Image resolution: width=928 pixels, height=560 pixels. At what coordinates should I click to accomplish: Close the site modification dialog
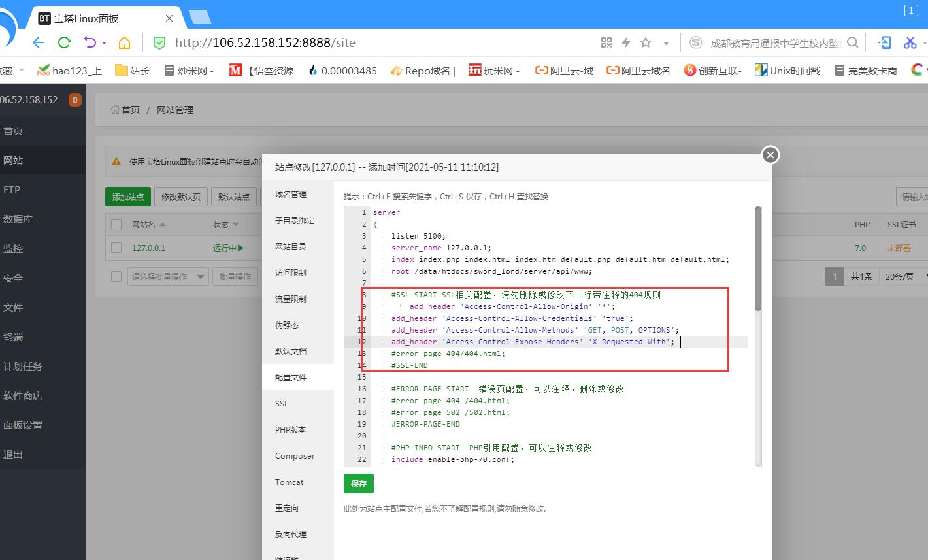click(x=771, y=155)
